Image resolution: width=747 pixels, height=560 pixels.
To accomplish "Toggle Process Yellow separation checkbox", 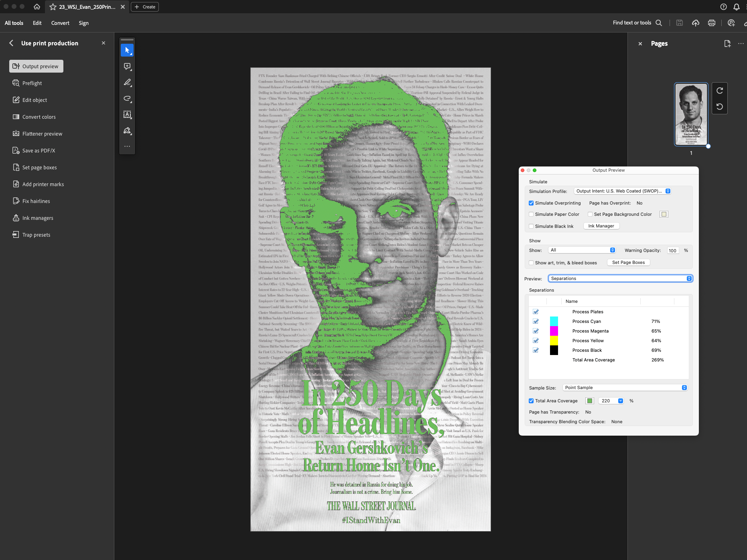I will (x=536, y=341).
